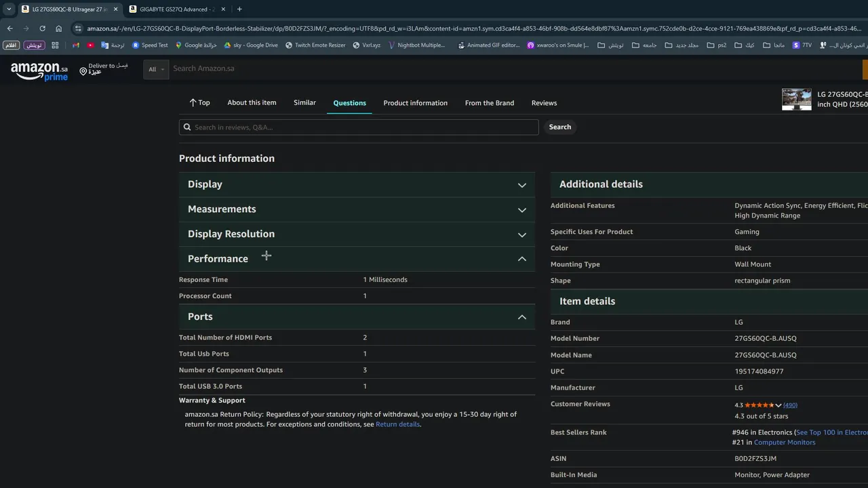
Task: Collapse the Ports section
Action: tap(521, 317)
